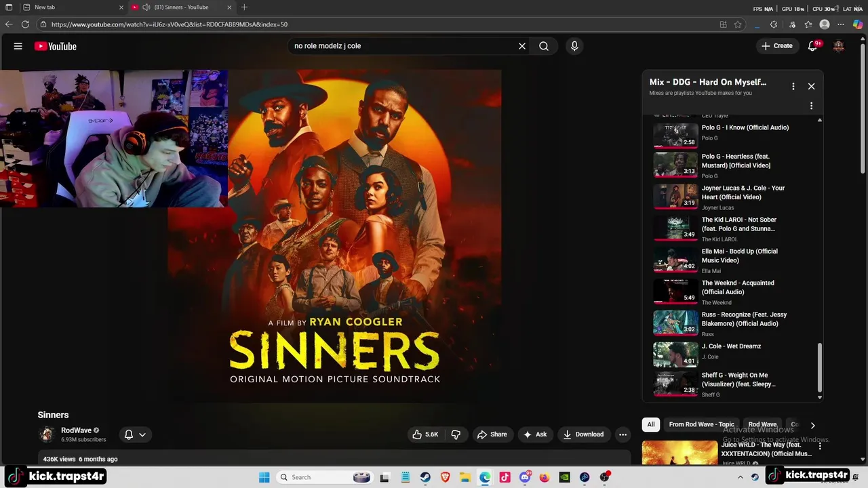Image resolution: width=868 pixels, height=488 pixels.
Task: Select Sheff G - Weight On Me
Action: [722, 384]
